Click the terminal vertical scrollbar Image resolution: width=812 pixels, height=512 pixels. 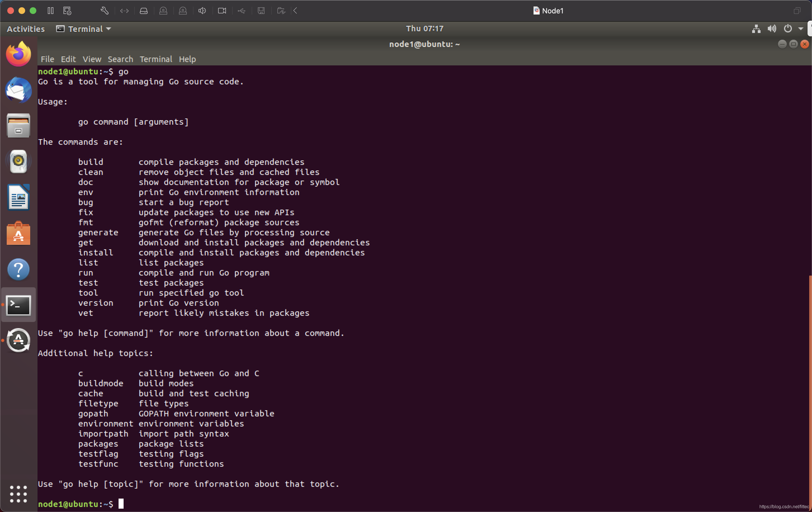(810, 393)
